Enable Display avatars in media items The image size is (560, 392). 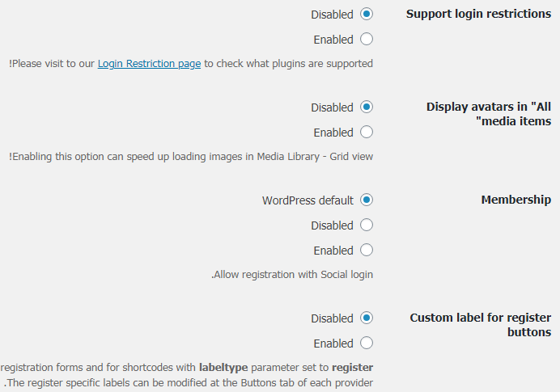click(x=367, y=132)
